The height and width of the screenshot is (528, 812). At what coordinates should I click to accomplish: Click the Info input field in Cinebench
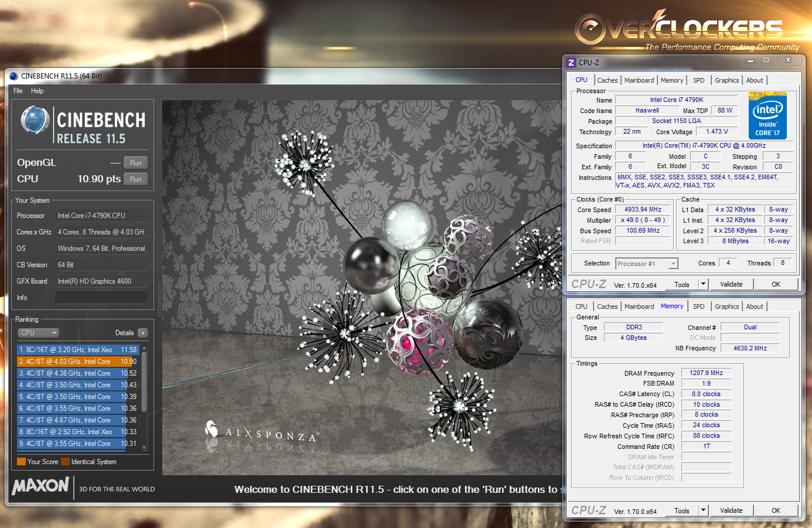pos(101,298)
